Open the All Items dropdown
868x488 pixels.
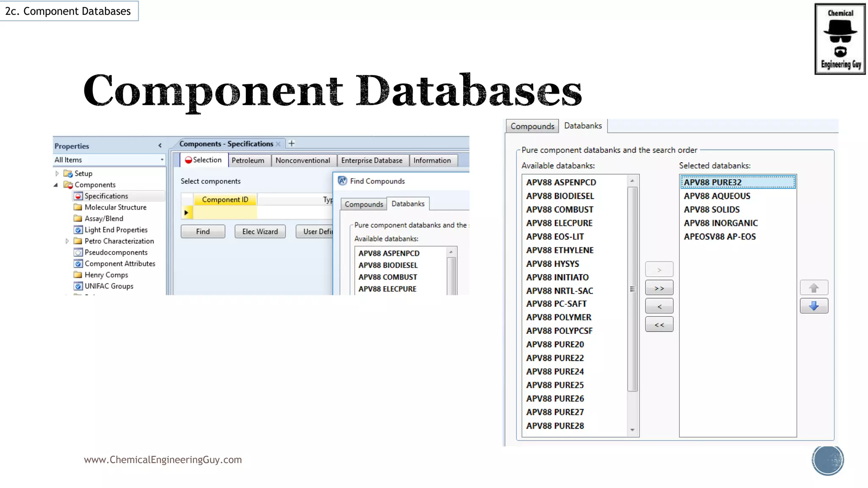pos(162,160)
